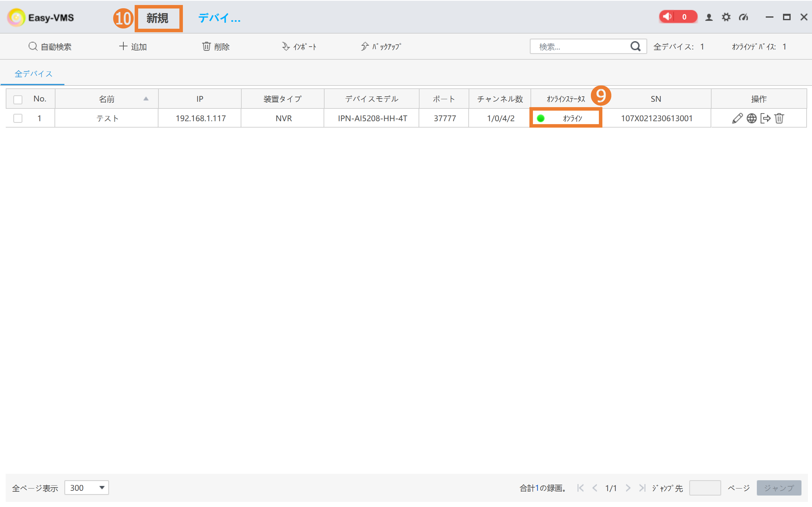
Task: Switch to the 全デバイス tab
Action: point(32,73)
